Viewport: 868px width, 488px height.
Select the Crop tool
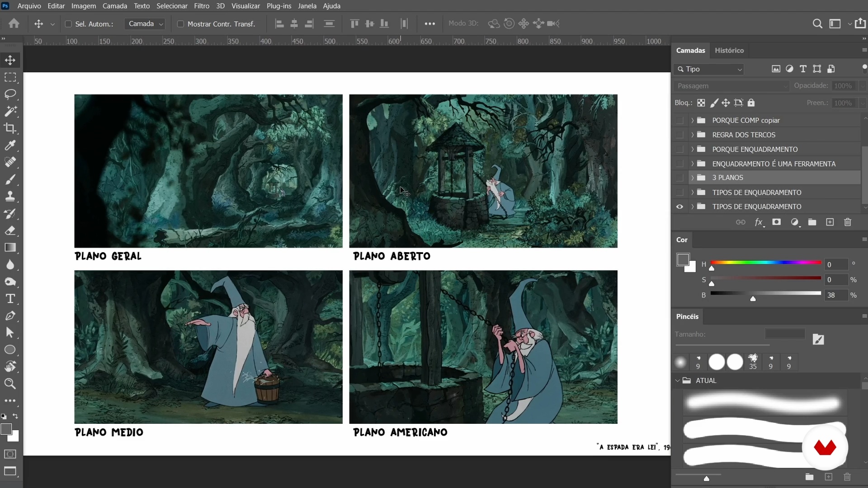click(x=10, y=128)
